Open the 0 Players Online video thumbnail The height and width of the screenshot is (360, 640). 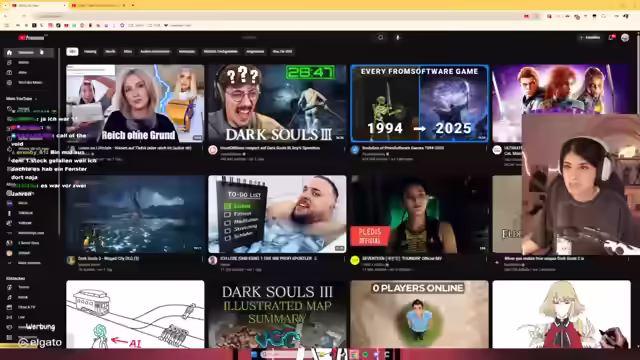pyautogui.click(x=420, y=314)
